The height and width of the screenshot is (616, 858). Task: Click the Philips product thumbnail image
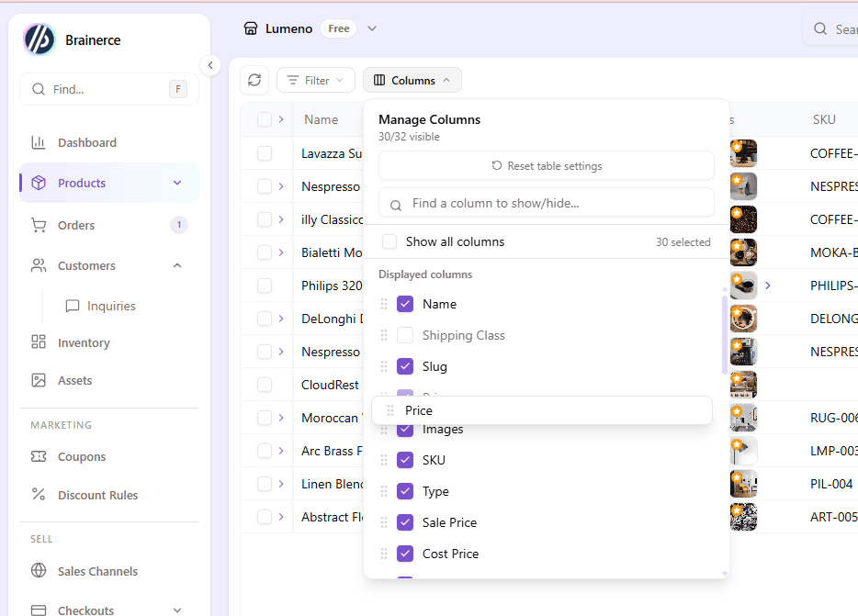point(744,286)
